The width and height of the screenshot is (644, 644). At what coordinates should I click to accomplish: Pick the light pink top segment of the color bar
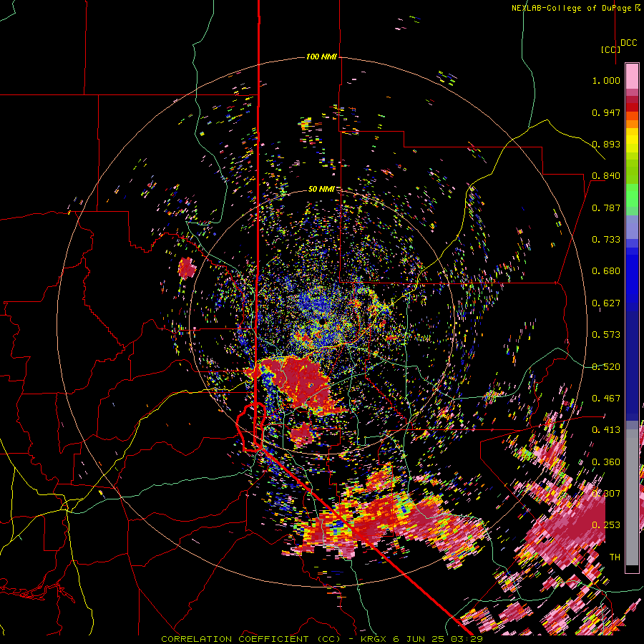point(632,76)
